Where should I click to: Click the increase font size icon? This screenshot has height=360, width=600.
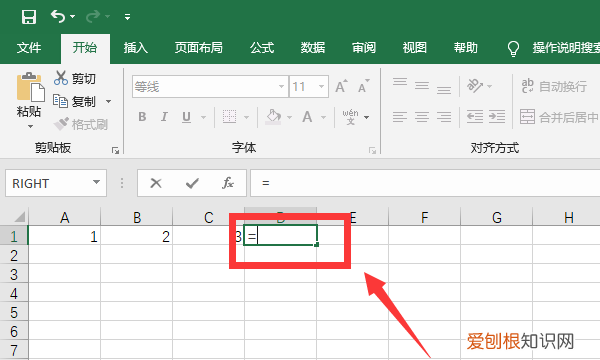coord(341,86)
